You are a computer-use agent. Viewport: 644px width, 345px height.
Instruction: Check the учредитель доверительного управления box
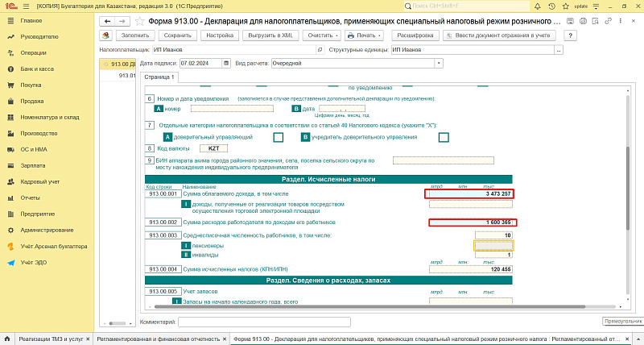point(444,137)
